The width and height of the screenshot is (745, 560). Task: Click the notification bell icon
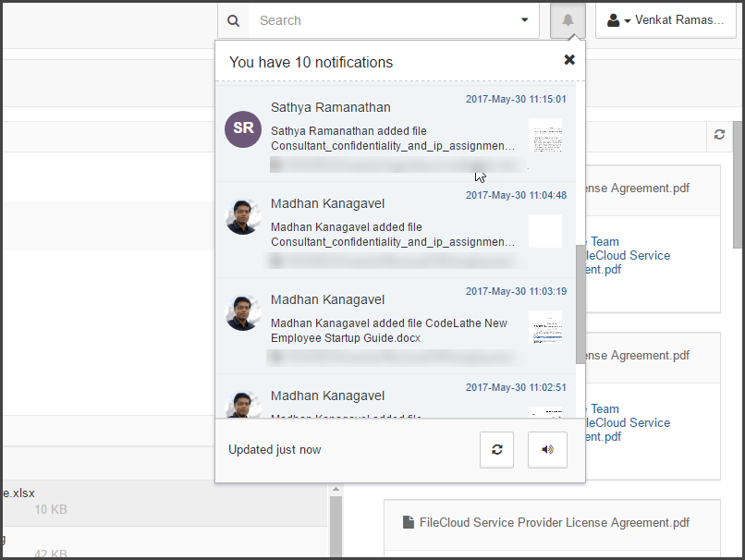tap(568, 20)
